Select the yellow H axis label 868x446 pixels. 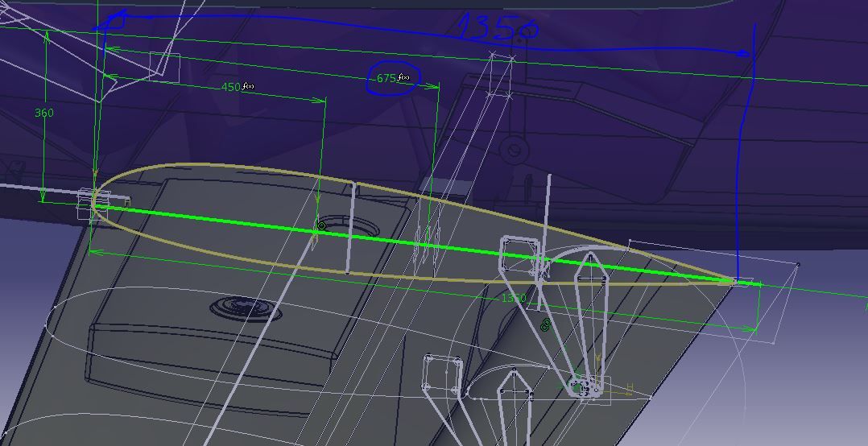click(630, 389)
